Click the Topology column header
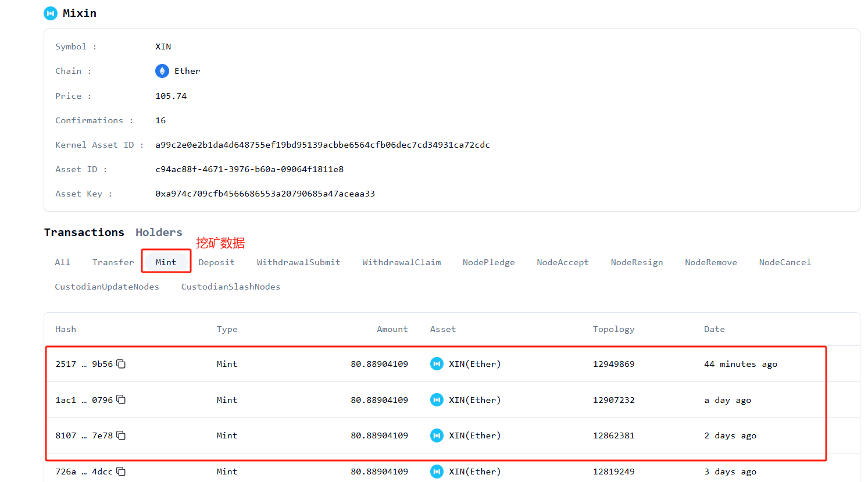The height and width of the screenshot is (482, 868). click(614, 329)
